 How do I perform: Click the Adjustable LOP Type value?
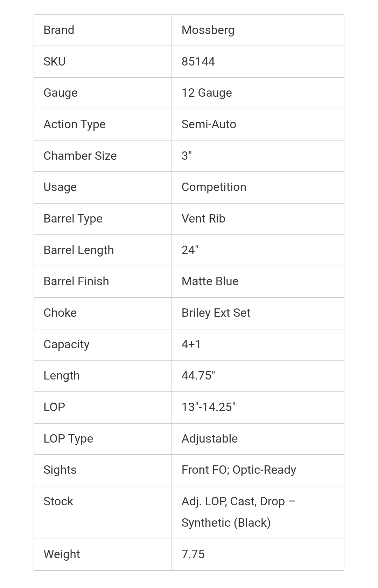coord(209,439)
